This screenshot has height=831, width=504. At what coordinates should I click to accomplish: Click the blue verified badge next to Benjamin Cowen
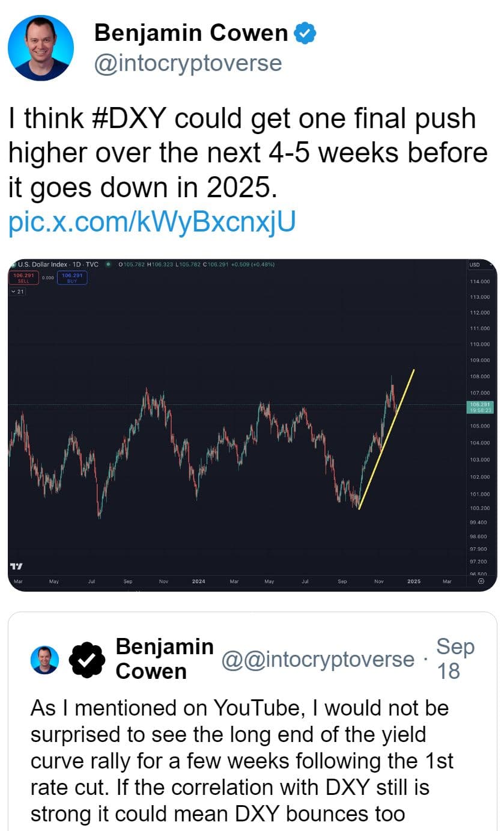(305, 34)
